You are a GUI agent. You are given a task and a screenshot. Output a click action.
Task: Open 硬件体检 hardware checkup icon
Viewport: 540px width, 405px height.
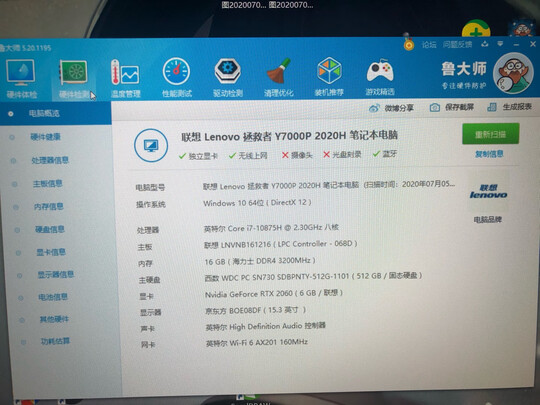(21, 79)
